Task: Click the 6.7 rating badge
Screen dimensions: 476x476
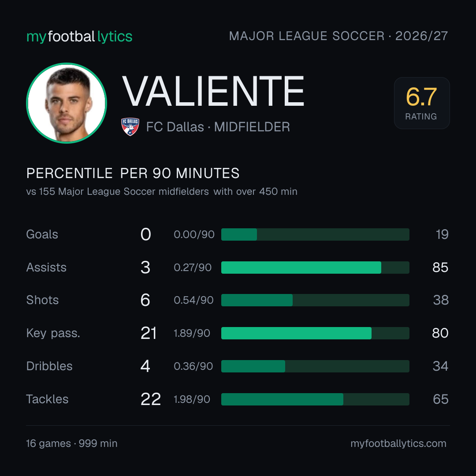Action: pyautogui.click(x=422, y=103)
